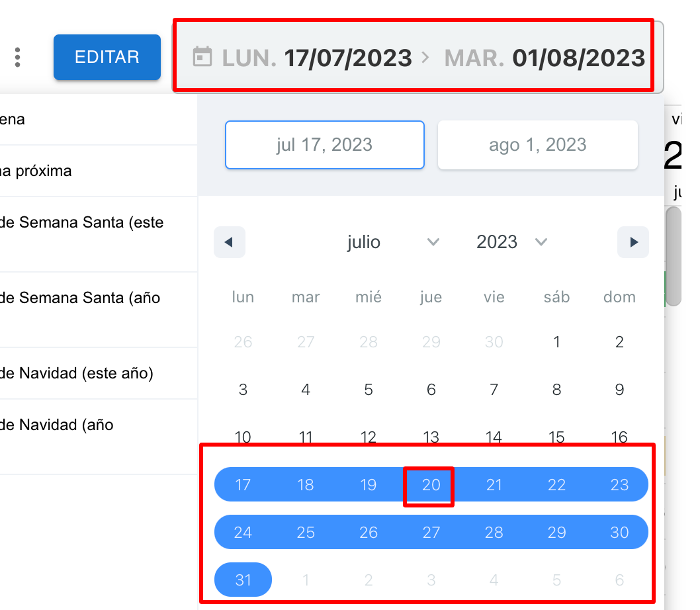The height and width of the screenshot is (610, 700).
Task: Pick July 31 in the calendar
Action: pyautogui.click(x=243, y=580)
